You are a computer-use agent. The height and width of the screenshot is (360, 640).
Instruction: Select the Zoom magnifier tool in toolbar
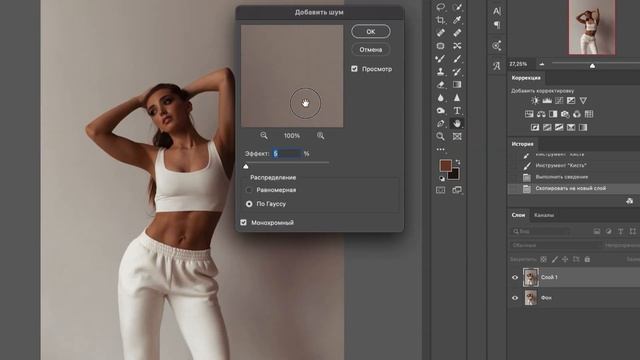click(x=440, y=136)
